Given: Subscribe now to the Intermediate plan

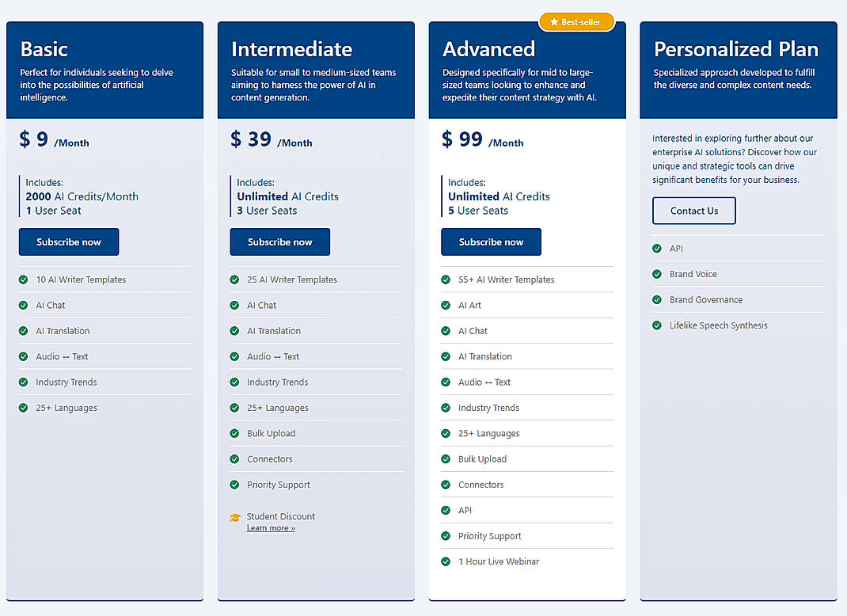Looking at the screenshot, I should pyautogui.click(x=279, y=241).
